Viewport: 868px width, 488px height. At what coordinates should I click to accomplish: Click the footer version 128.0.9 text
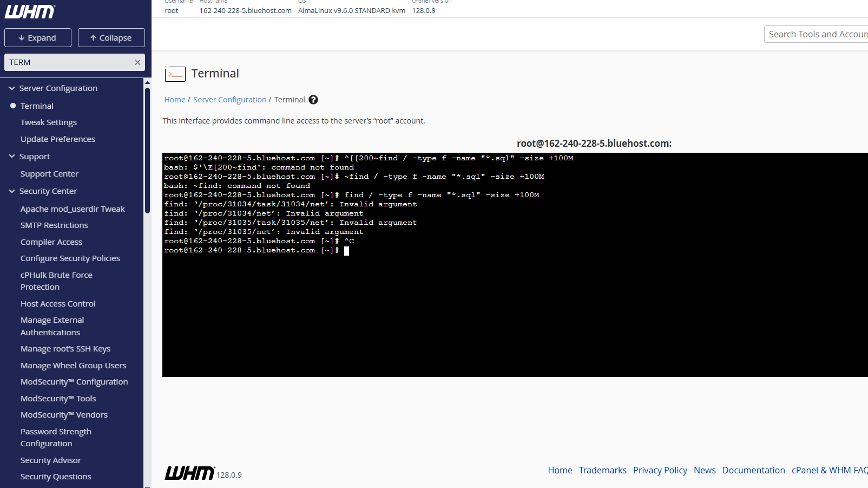[x=229, y=475]
